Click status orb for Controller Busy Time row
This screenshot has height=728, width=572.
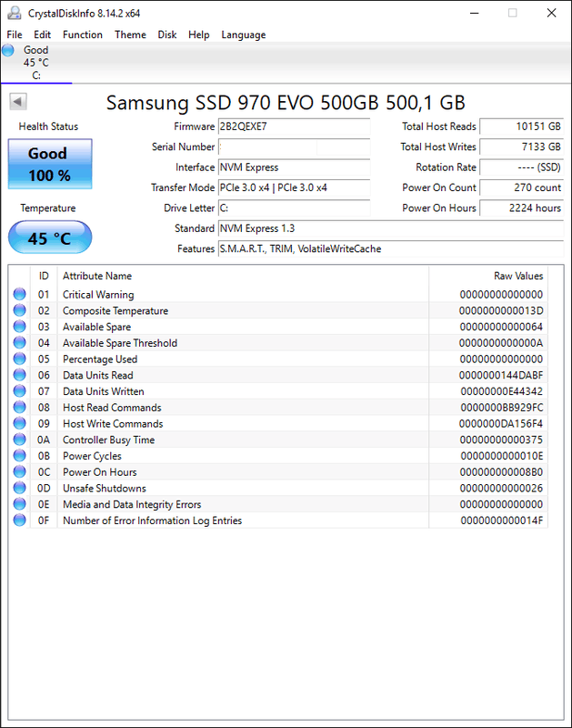[x=19, y=440]
